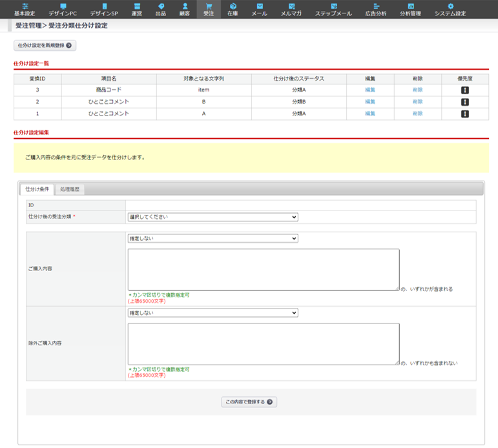The height and width of the screenshot is (448, 498).
Task: Click 編集 link for row ID 2
Action: (x=369, y=102)
